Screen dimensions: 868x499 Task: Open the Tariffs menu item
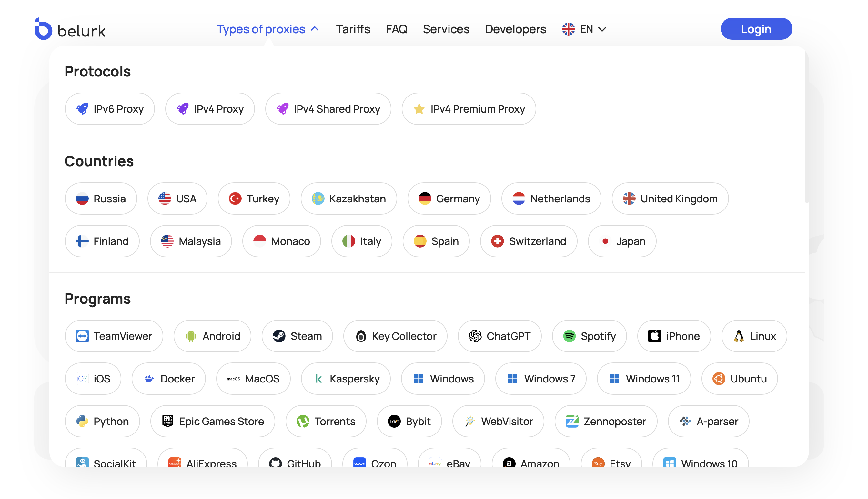pos(353,29)
